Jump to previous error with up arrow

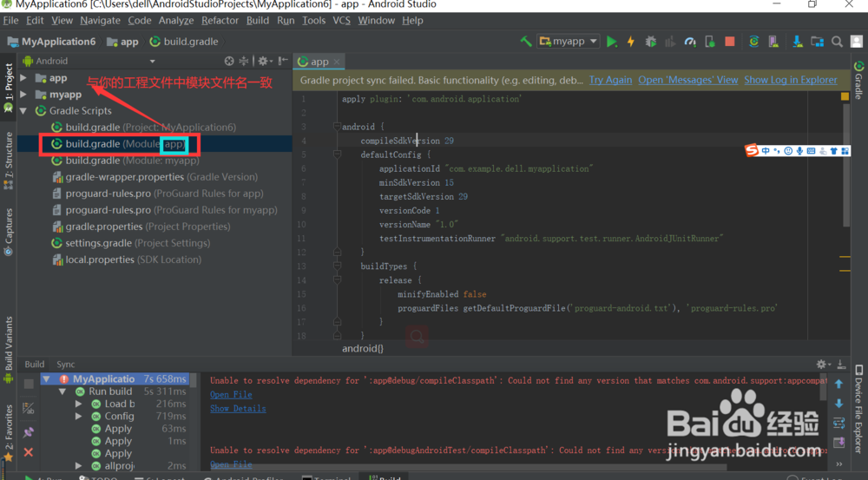click(x=838, y=384)
